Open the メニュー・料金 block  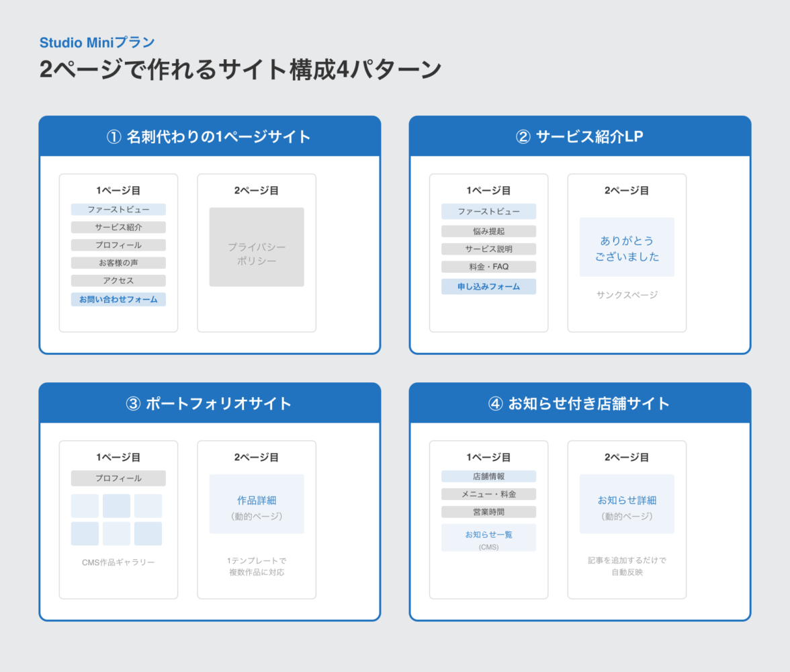[488, 494]
